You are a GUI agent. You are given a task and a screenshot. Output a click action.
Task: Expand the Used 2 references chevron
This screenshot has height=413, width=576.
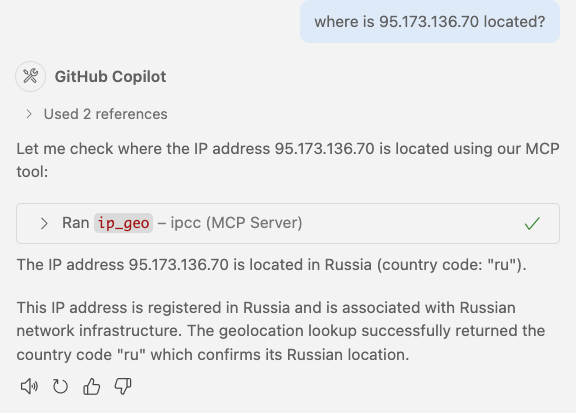click(29, 114)
